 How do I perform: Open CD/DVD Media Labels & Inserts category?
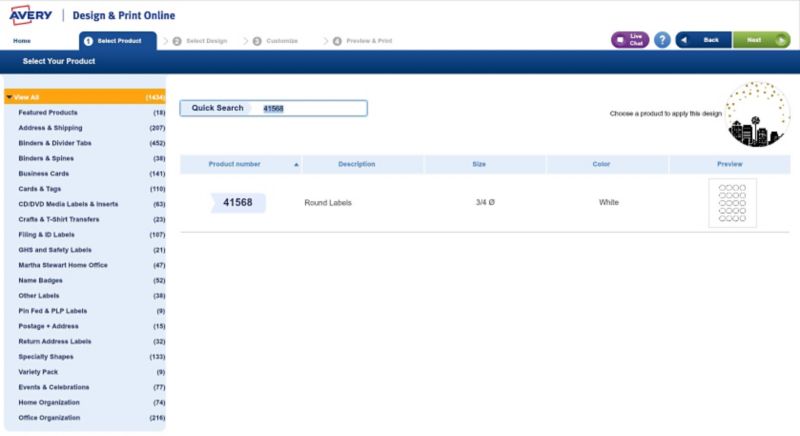click(68, 204)
